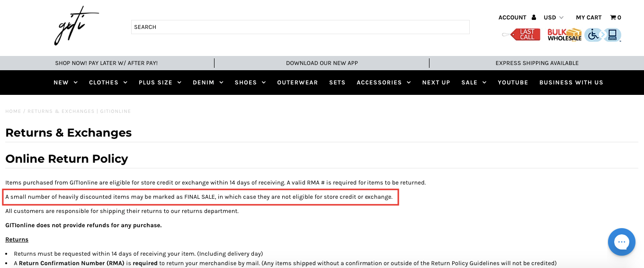Viewport: 644px width, 268px height.
Task: Expand the SALE menu
Action: [474, 83]
